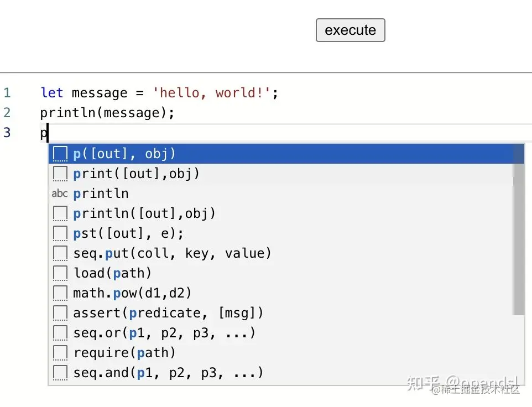Click snippet icon beside seq.put suggestion
Viewport: 532px width, 407px height.
(x=60, y=253)
